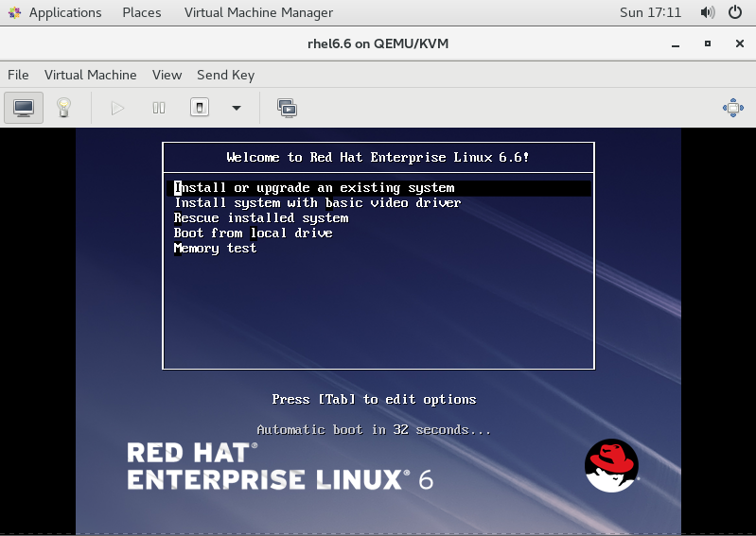The height and width of the screenshot is (536, 756).
Task: Switch to fullscreen view icon
Action: (733, 108)
